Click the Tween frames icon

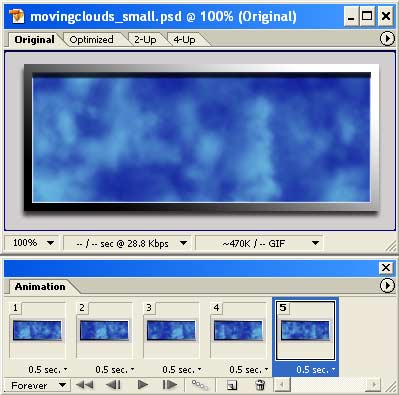[x=200, y=385]
